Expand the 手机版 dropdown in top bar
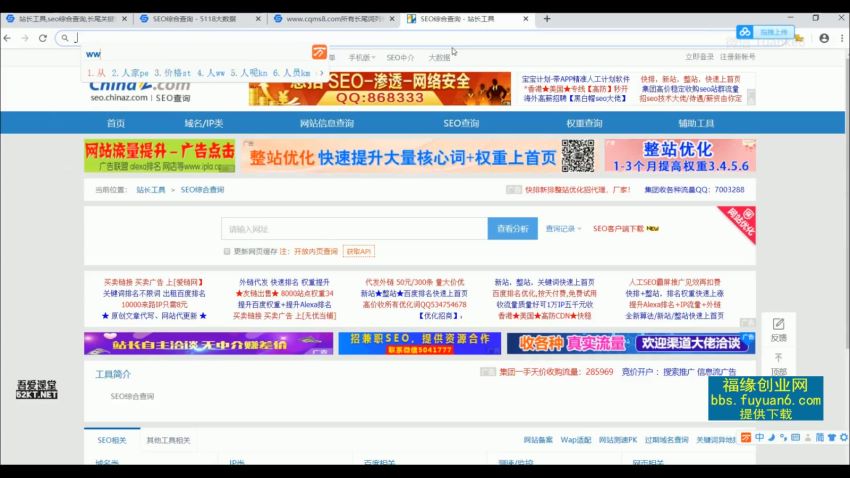The image size is (850, 478). (362, 57)
